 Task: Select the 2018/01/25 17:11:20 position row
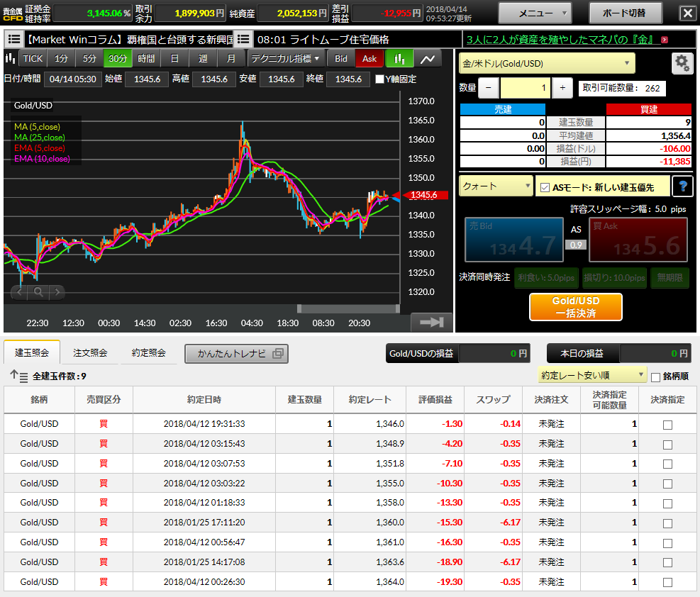[350, 523]
